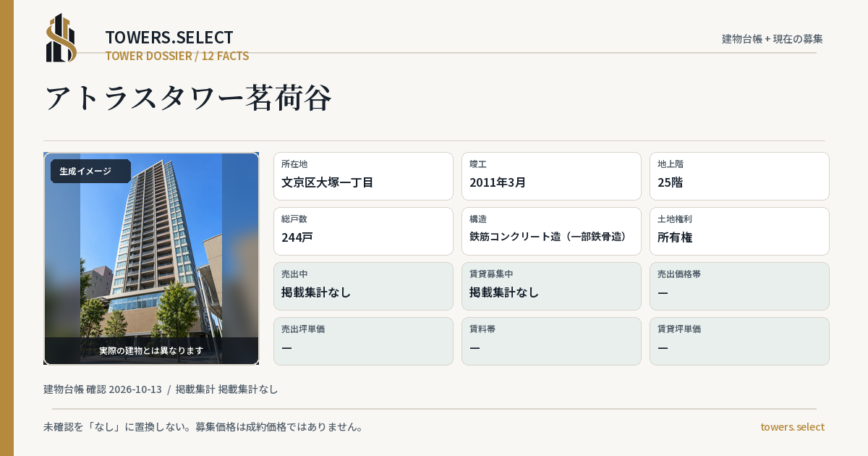This screenshot has height=456, width=868.
Task: Click the 賃貸募集中 card showing 掲載集計なし
Action: [x=551, y=286]
